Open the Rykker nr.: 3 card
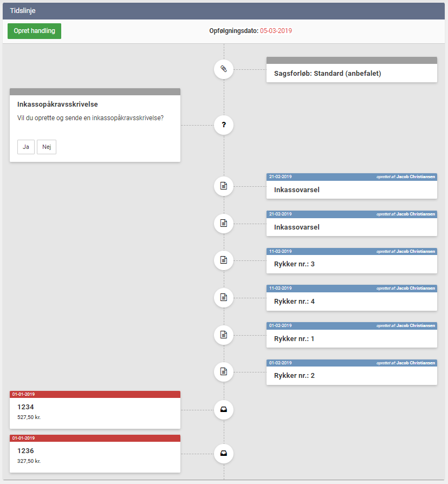The height and width of the screenshot is (484, 448). 352,264
